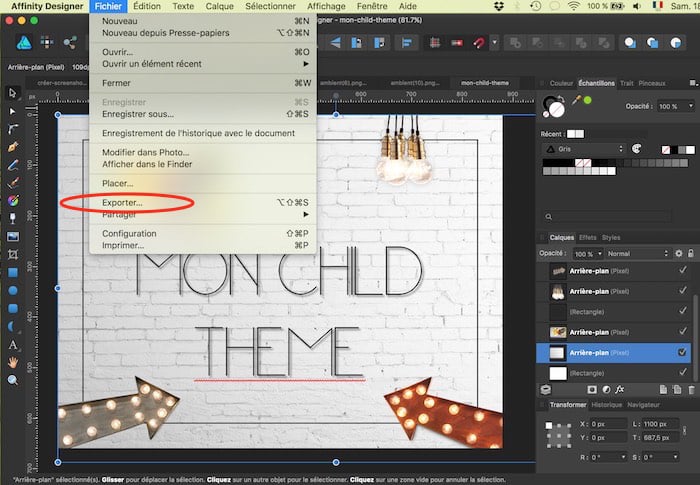
Task: Choose Nouveau from the Fichier menu
Action: [x=203, y=21]
